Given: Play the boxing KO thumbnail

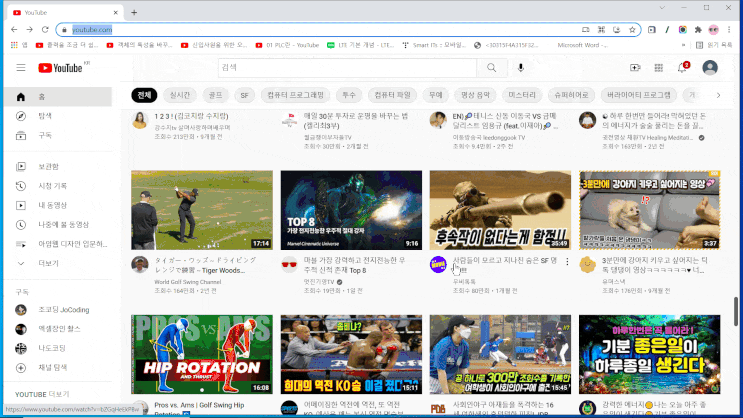Looking at the screenshot, I should 351,354.
